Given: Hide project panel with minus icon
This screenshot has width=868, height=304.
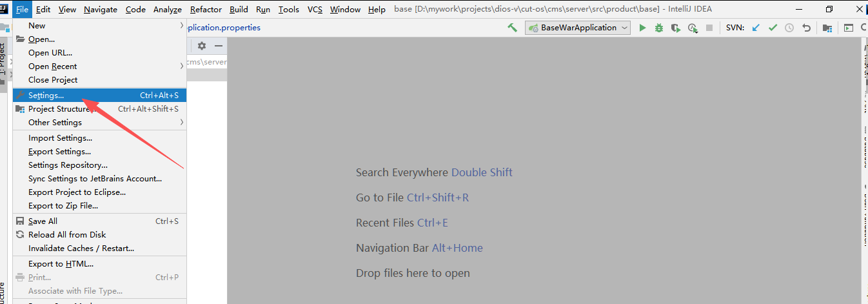Looking at the screenshot, I should coord(219,46).
